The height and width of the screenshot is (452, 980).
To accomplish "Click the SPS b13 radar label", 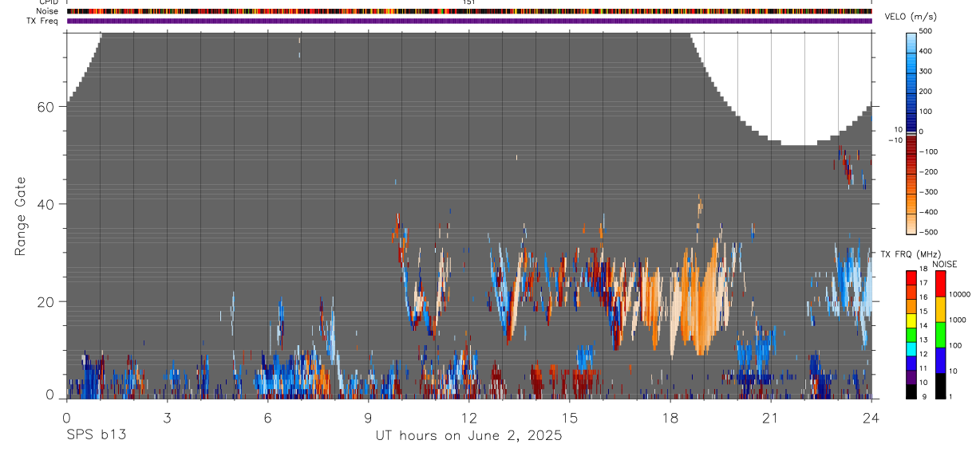I will 96,435.
